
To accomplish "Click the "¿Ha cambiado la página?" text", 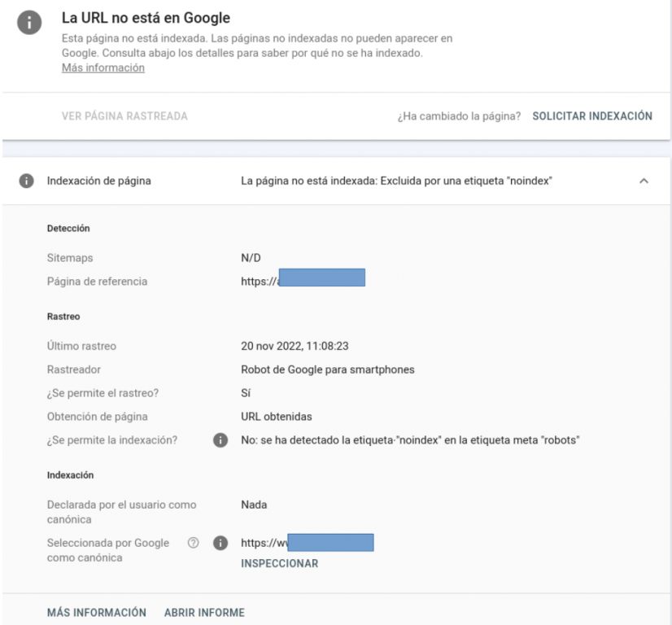I will [460, 116].
